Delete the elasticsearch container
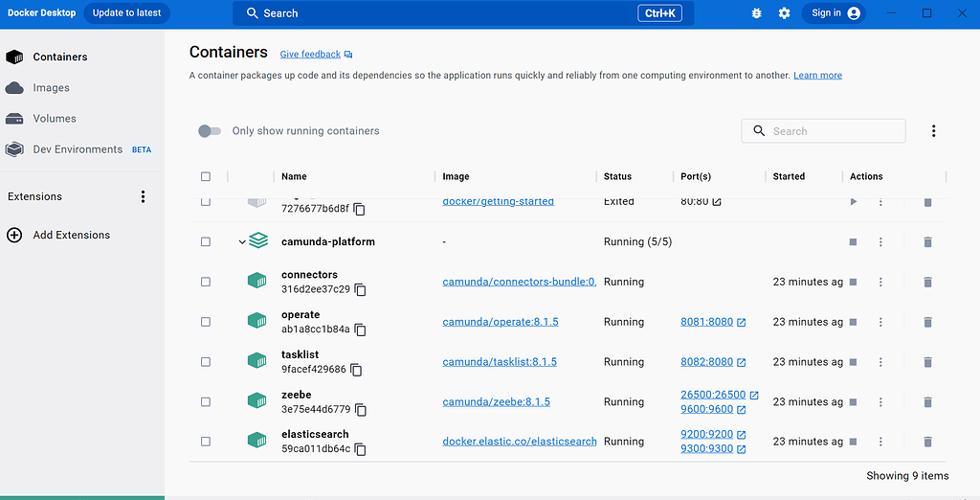The width and height of the screenshot is (980, 500). pyautogui.click(x=927, y=442)
